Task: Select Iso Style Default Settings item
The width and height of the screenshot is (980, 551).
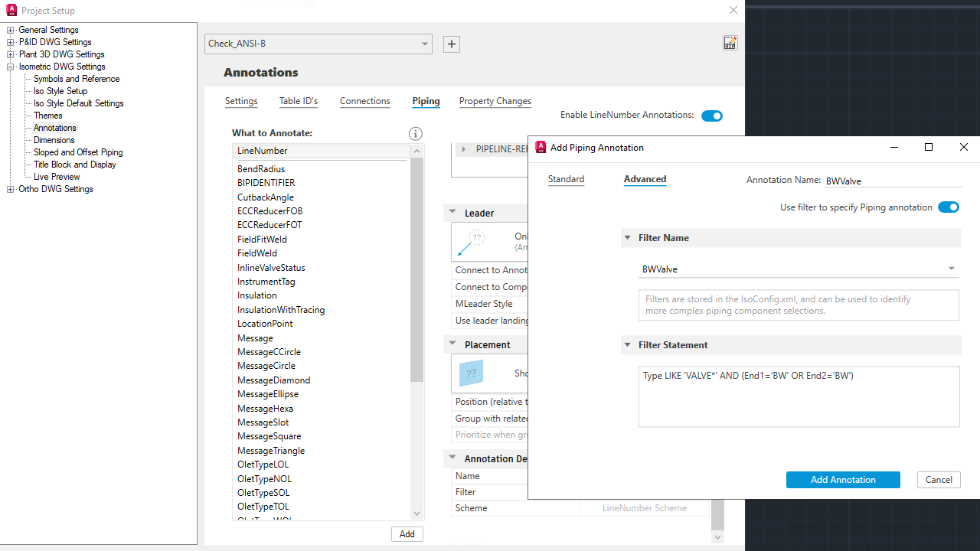Action: tap(79, 103)
